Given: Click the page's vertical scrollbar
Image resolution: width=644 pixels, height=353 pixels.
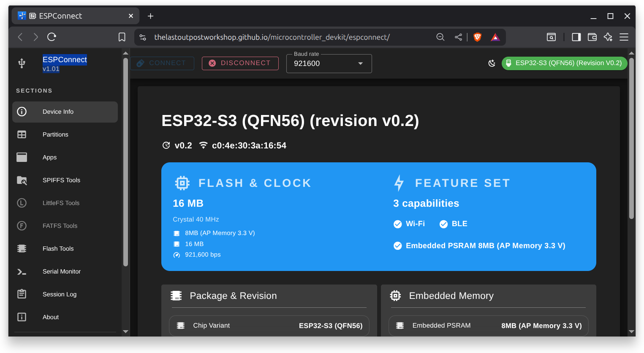Looking at the screenshot, I should point(631,140).
